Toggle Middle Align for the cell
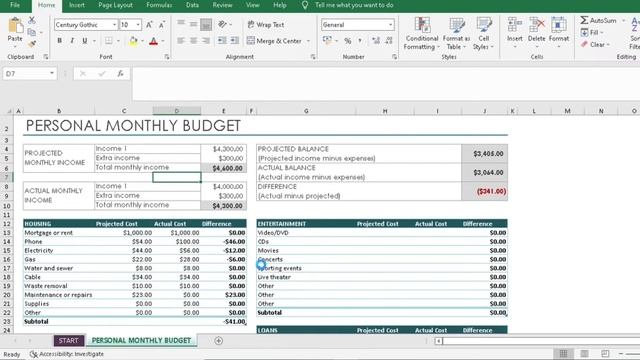The width and height of the screenshot is (640, 360). coord(193,24)
